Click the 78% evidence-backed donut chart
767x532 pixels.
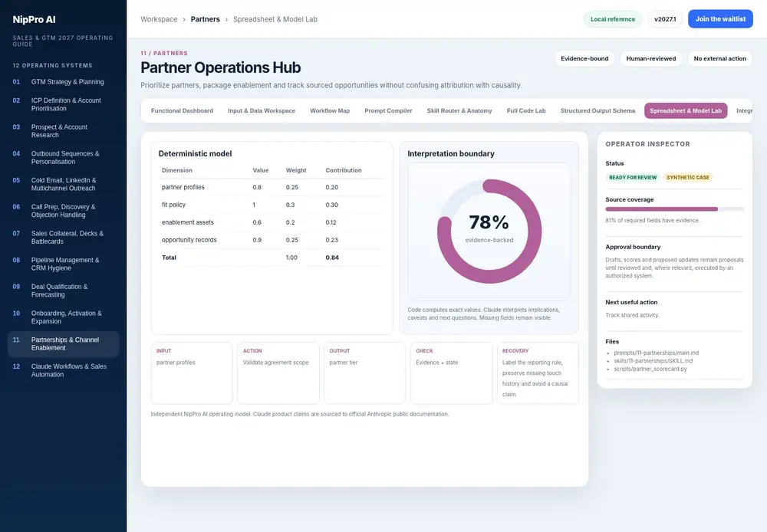pos(489,232)
